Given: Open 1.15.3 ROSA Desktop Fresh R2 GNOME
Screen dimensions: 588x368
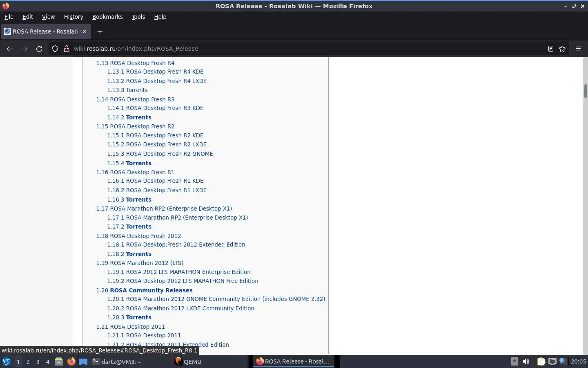Looking at the screenshot, I should [160, 154].
